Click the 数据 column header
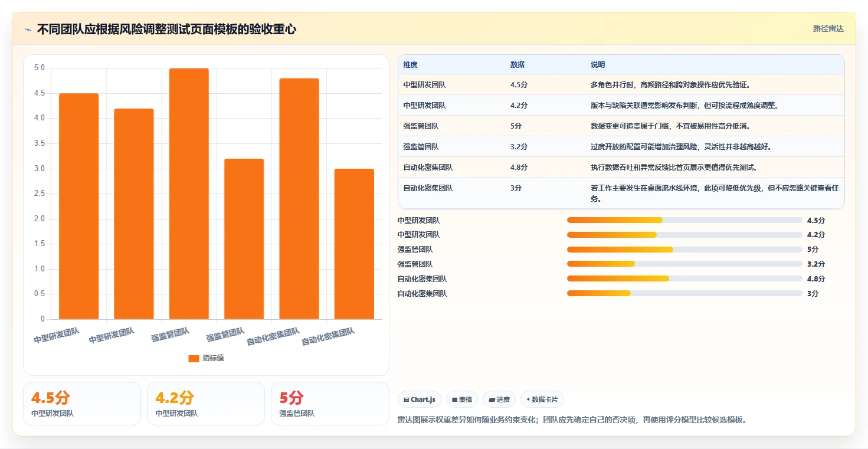Viewport: 868px width, 449px height. point(517,65)
